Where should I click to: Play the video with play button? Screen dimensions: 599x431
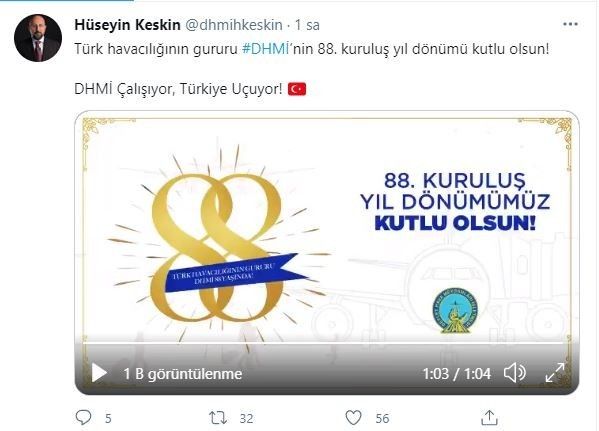[99, 373]
